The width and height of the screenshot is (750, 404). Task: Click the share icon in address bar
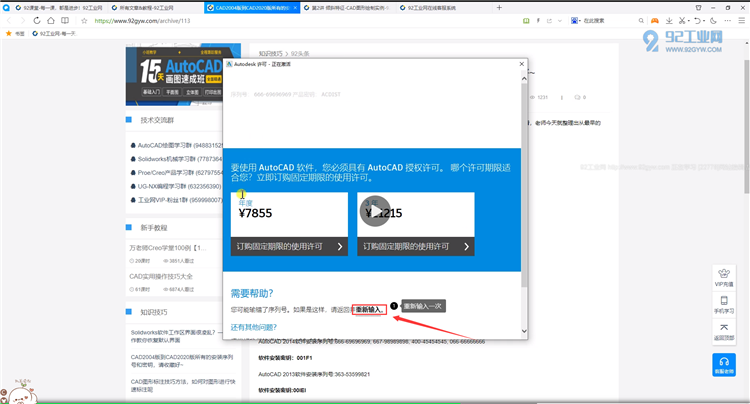coord(549,21)
